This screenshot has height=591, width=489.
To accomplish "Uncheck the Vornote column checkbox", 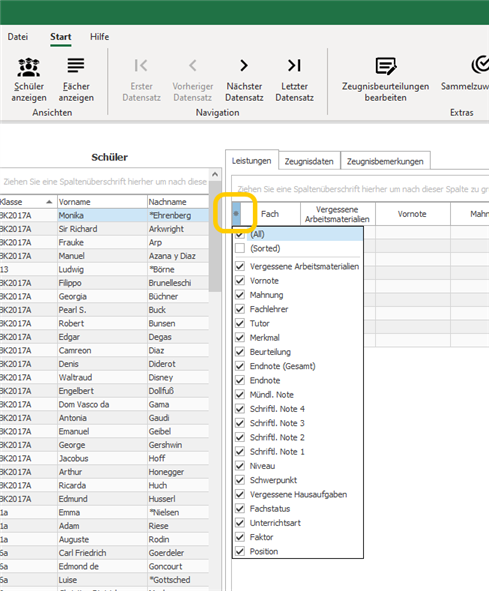I will coord(240,281).
